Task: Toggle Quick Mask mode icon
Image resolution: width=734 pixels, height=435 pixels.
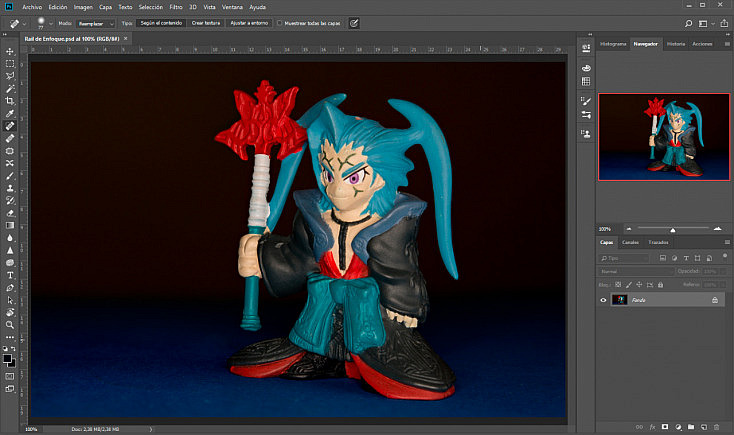Action: pos(10,376)
